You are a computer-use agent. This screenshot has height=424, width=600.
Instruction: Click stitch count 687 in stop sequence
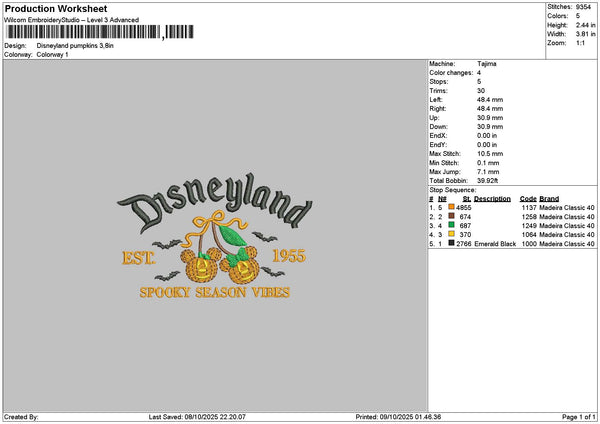(465, 226)
